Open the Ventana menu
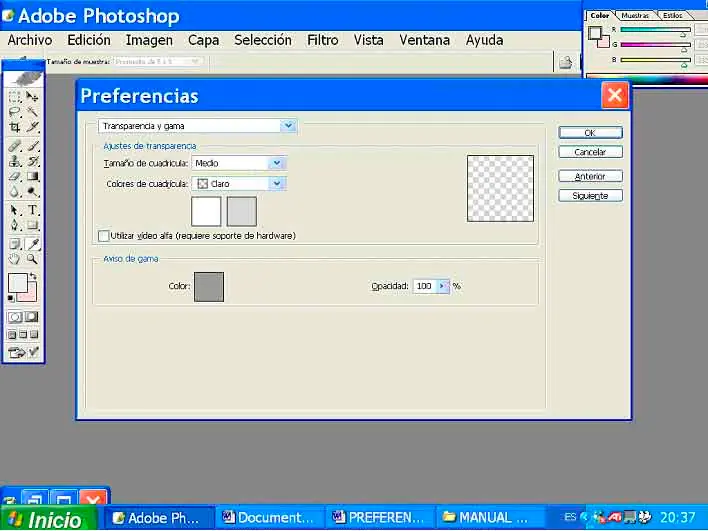The image size is (708, 531). [x=424, y=40]
